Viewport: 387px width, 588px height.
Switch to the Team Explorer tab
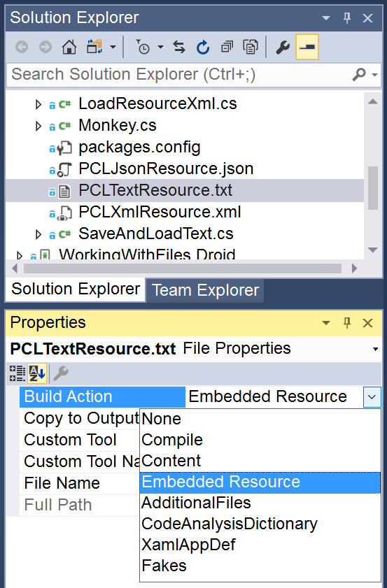click(205, 290)
